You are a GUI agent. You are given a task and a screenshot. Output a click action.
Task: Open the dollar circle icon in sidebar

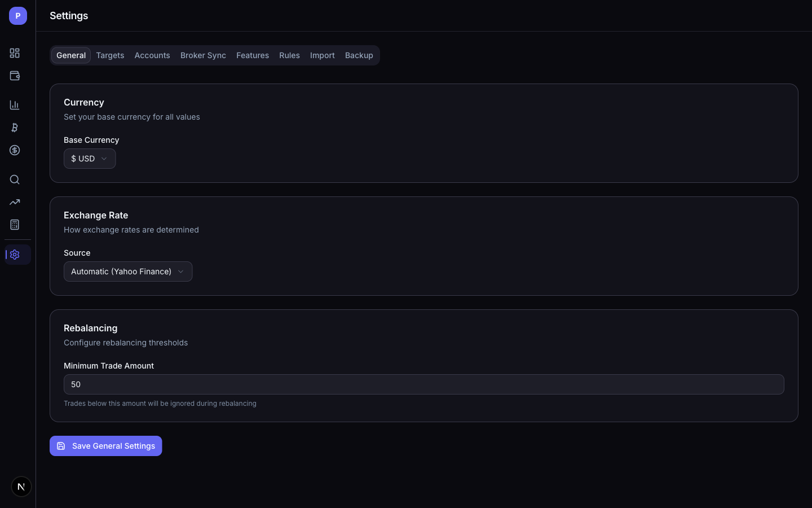(x=15, y=150)
